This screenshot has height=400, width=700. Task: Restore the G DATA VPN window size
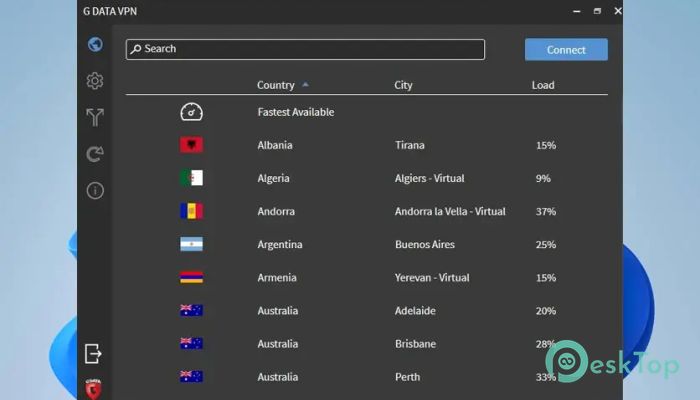[597, 11]
